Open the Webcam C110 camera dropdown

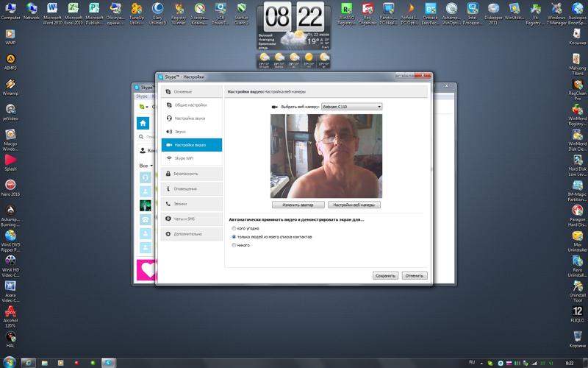[352, 107]
